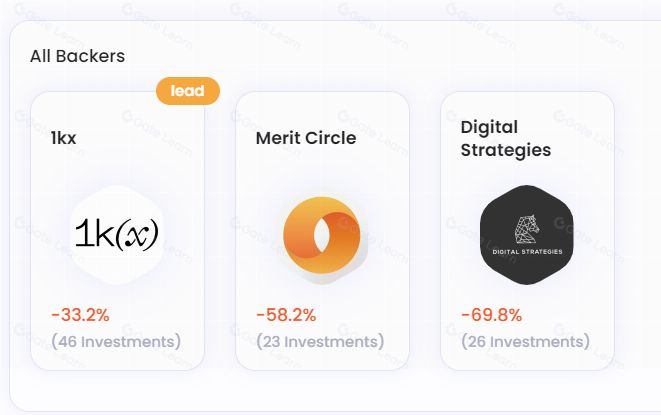
Task: Select the Merit Circle backer card
Action: pyautogui.click(x=322, y=231)
